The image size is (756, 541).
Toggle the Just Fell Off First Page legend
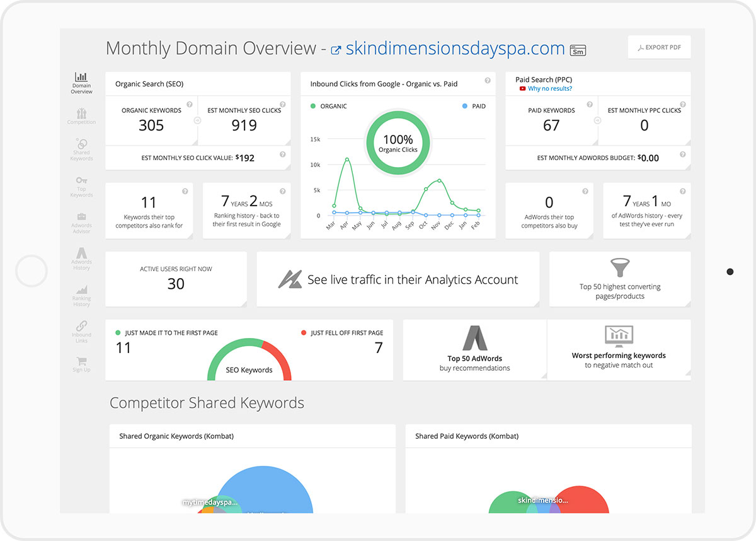[x=341, y=333]
